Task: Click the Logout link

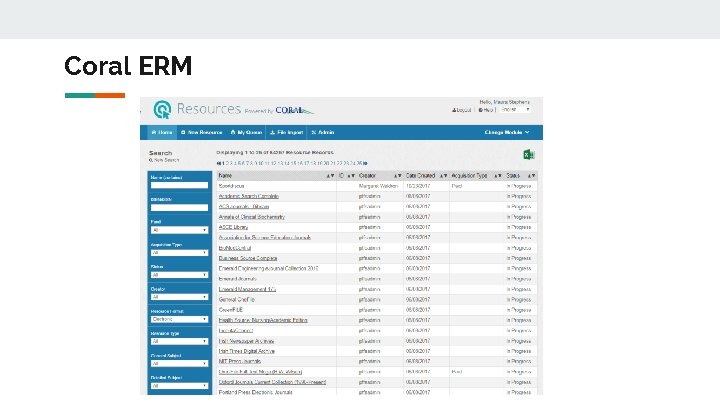Action: 462,110
